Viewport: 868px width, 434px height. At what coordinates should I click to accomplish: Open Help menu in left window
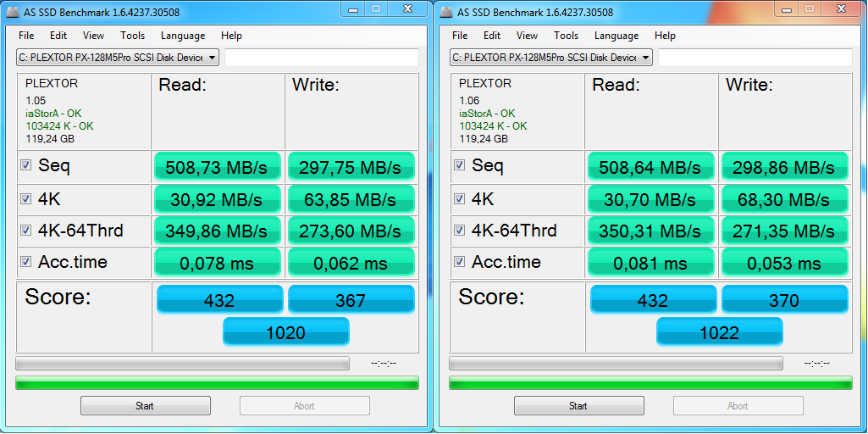231,36
